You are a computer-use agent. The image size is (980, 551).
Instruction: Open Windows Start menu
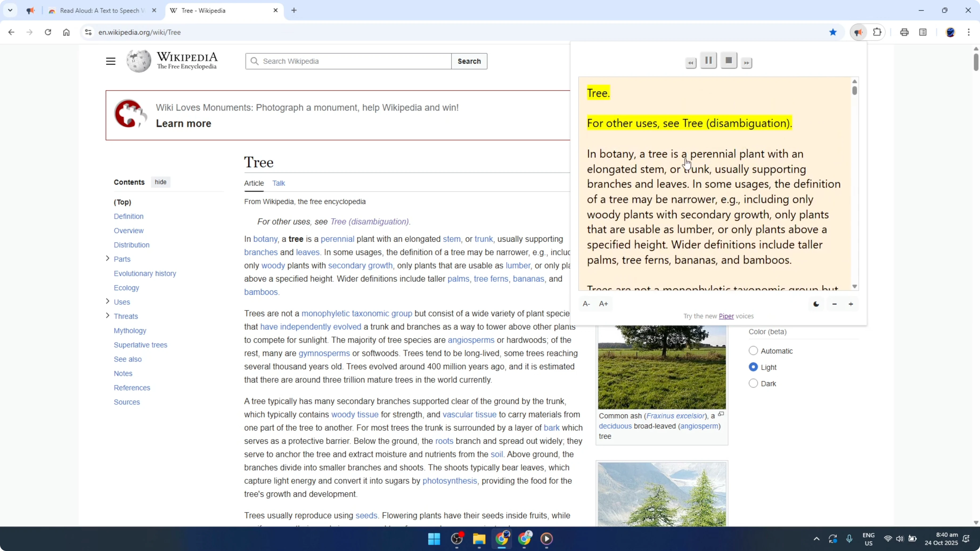[434, 539]
